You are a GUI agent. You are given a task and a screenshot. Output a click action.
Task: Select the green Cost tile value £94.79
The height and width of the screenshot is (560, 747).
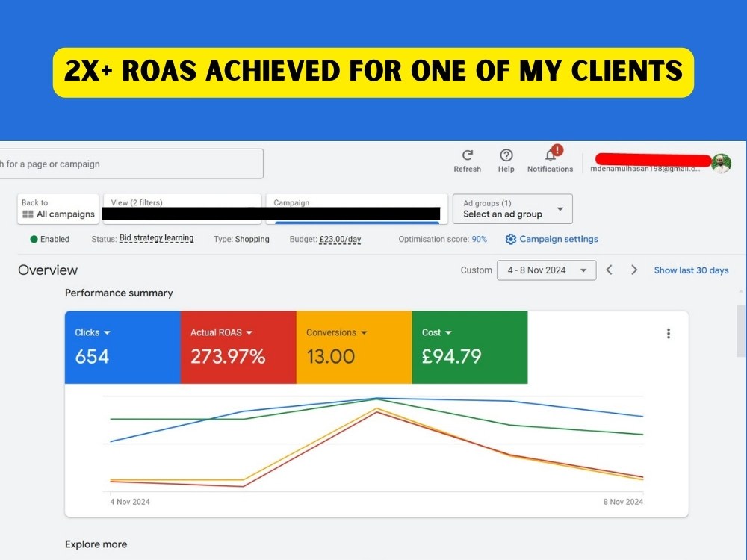tap(452, 357)
